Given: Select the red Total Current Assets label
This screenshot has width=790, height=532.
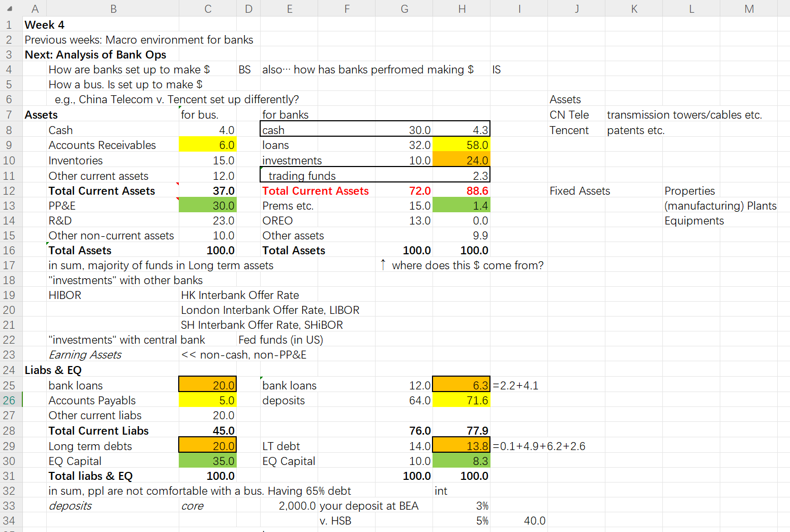Looking at the screenshot, I should click(x=315, y=191).
